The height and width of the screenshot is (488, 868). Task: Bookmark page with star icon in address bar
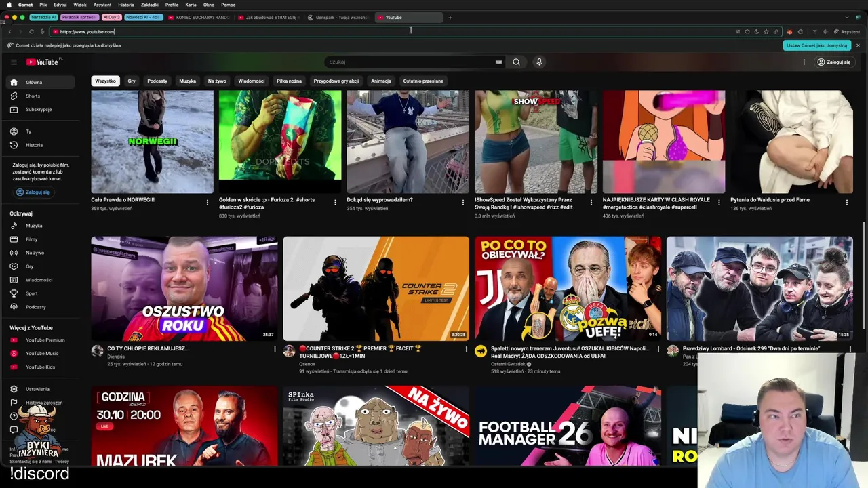766,31
